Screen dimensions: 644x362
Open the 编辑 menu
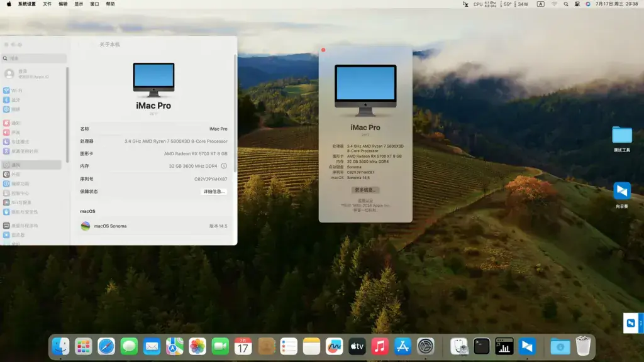(63, 4)
